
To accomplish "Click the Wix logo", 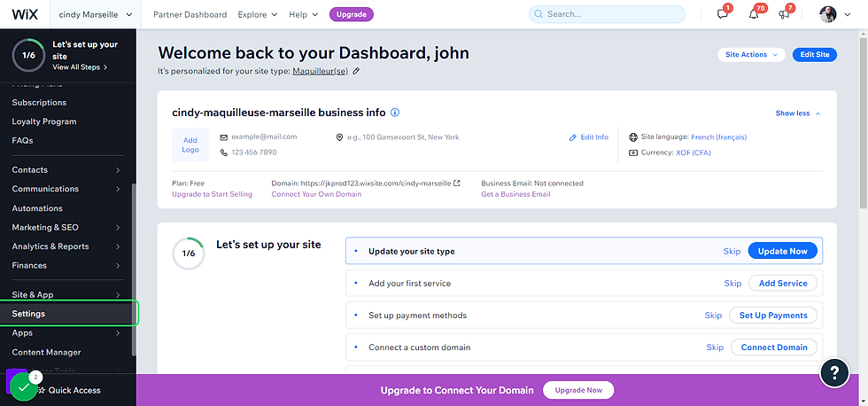I will pyautogui.click(x=25, y=14).
